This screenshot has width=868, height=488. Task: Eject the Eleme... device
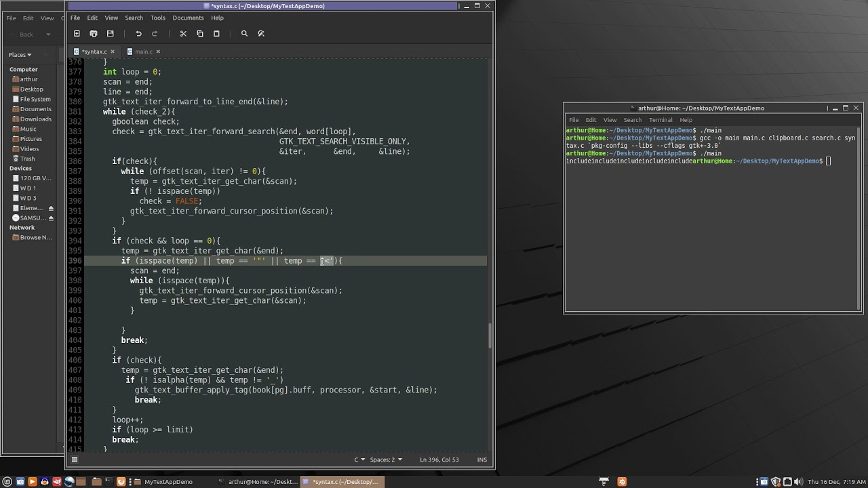[x=51, y=208]
